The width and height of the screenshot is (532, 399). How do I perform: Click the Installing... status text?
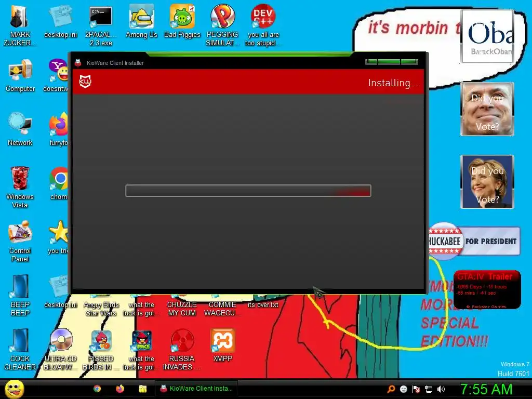393,83
